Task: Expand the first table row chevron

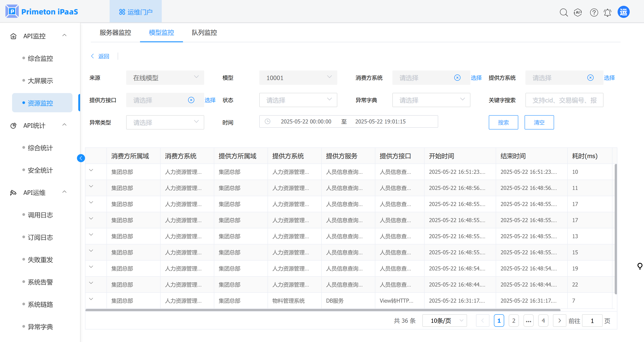Action: coord(91,170)
